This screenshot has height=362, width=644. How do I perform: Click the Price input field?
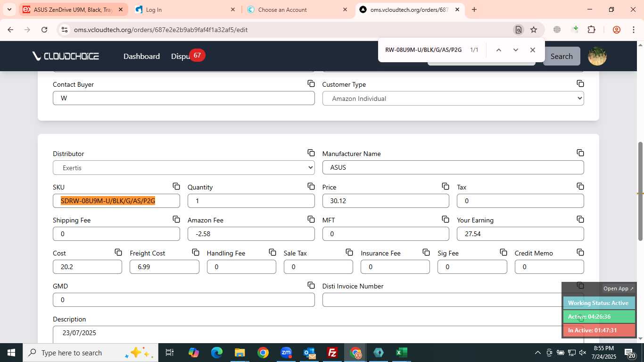pos(386,201)
